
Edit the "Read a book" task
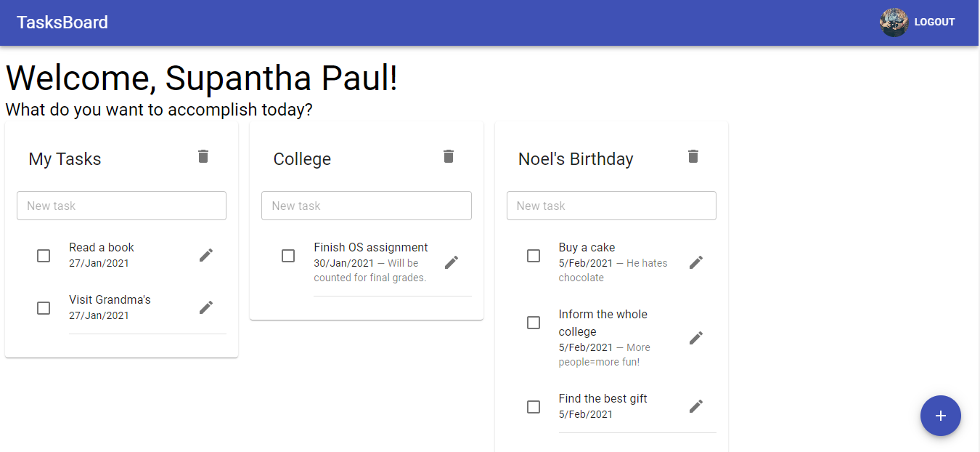pos(205,254)
